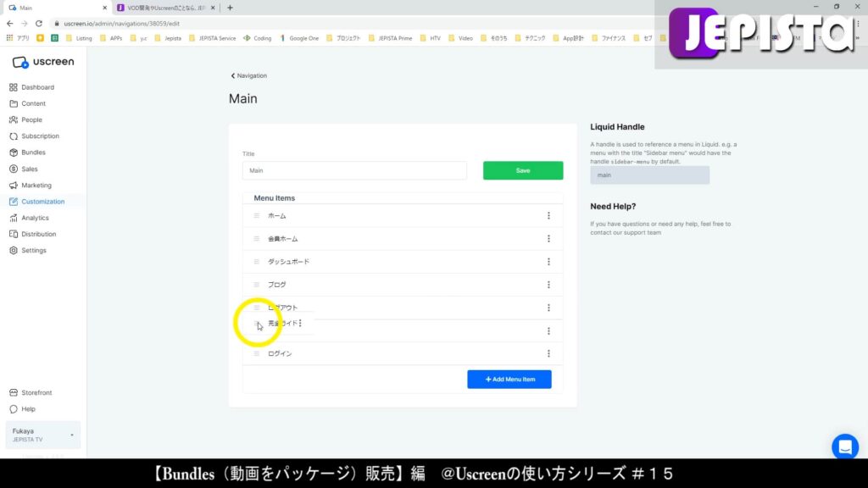The width and height of the screenshot is (868, 488).
Task: Open a new browser tab
Action: [x=230, y=8]
